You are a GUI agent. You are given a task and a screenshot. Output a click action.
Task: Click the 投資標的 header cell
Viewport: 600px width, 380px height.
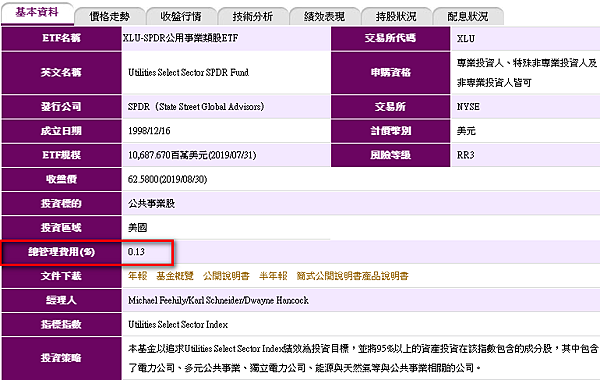click(x=62, y=204)
